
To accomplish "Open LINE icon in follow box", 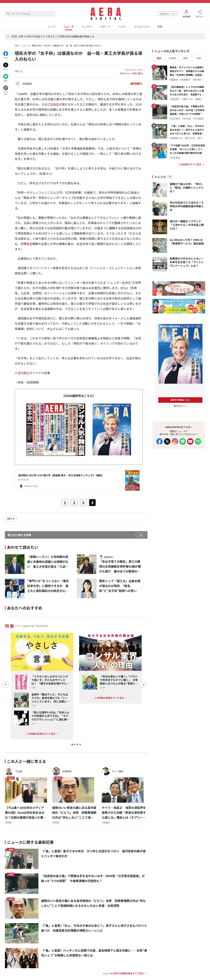I will click(x=183, y=441).
